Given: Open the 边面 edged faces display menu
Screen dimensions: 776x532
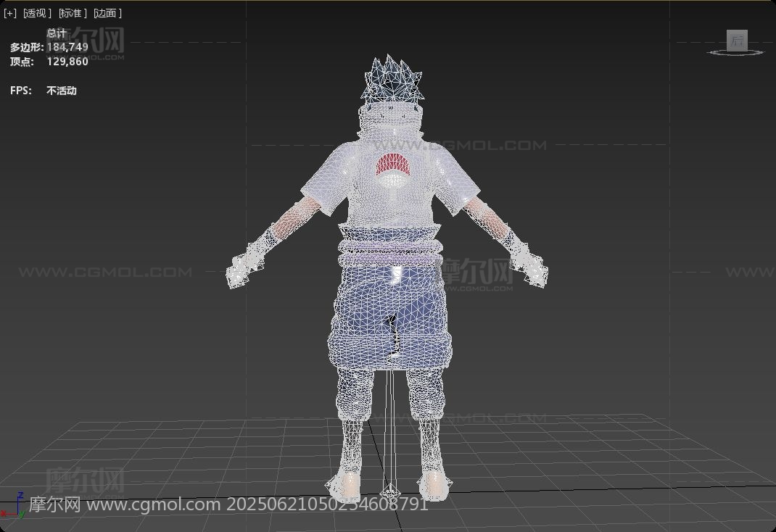Looking at the screenshot, I should pyautogui.click(x=107, y=13).
